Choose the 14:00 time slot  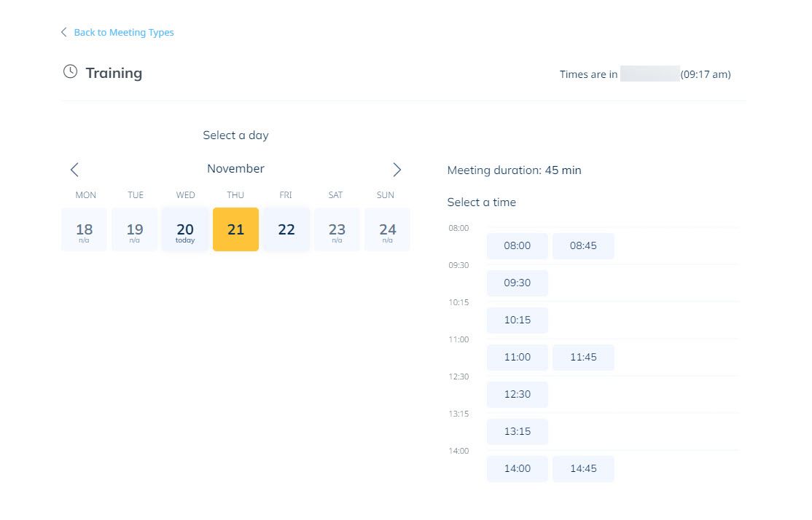pyautogui.click(x=517, y=469)
